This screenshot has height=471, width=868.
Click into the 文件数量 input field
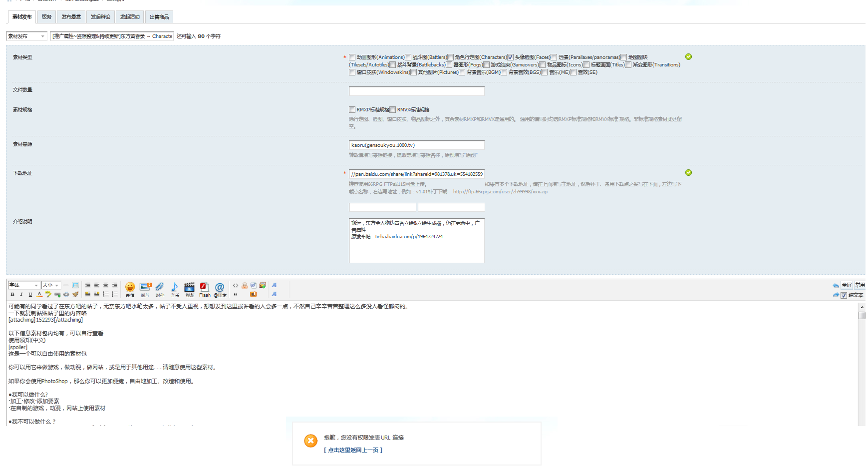[417, 91]
